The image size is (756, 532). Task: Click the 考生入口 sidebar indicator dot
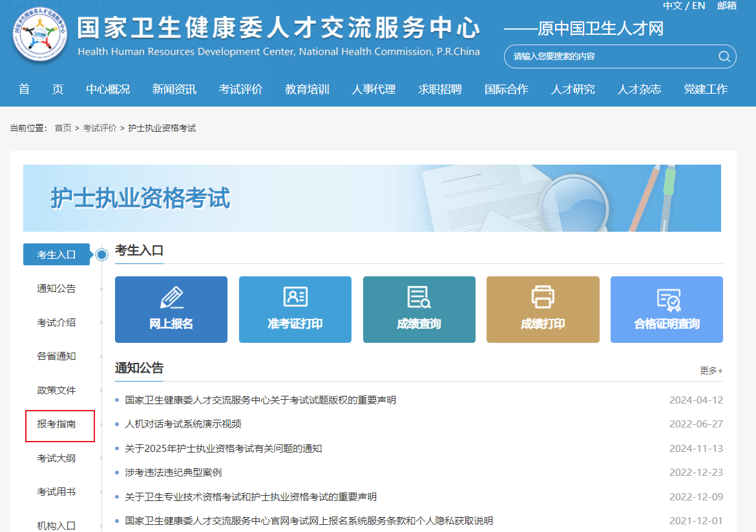coord(101,255)
